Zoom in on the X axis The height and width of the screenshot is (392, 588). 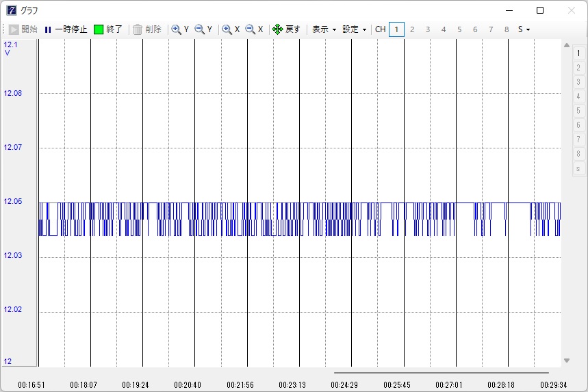coord(231,29)
